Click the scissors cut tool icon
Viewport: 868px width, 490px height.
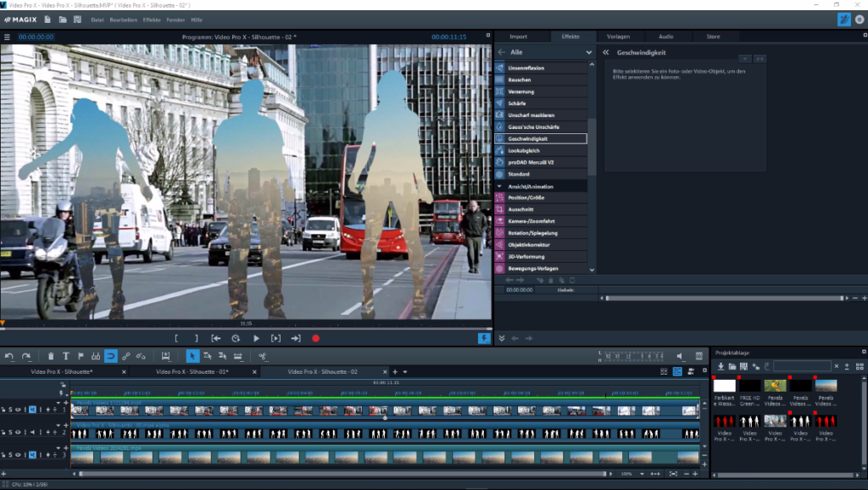[263, 356]
